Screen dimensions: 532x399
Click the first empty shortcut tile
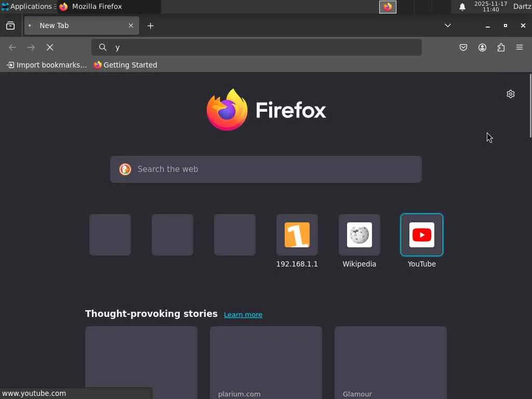click(x=110, y=235)
